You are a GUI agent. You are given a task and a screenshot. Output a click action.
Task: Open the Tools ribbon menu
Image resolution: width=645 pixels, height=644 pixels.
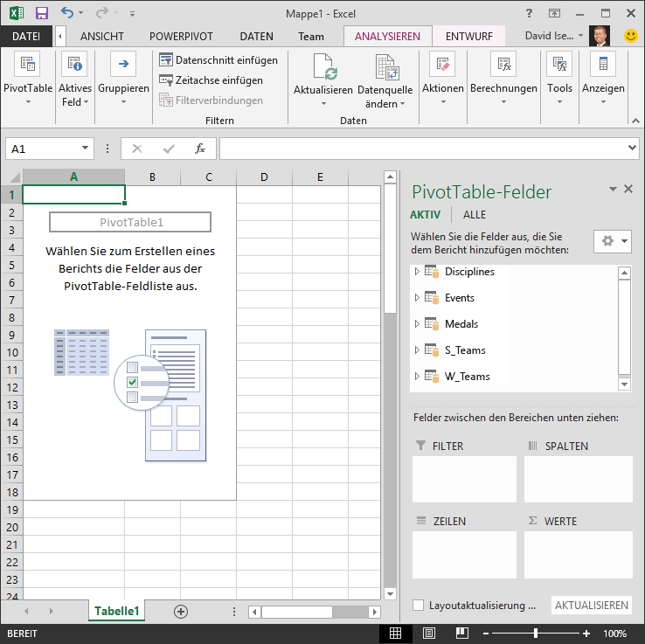pos(559,78)
